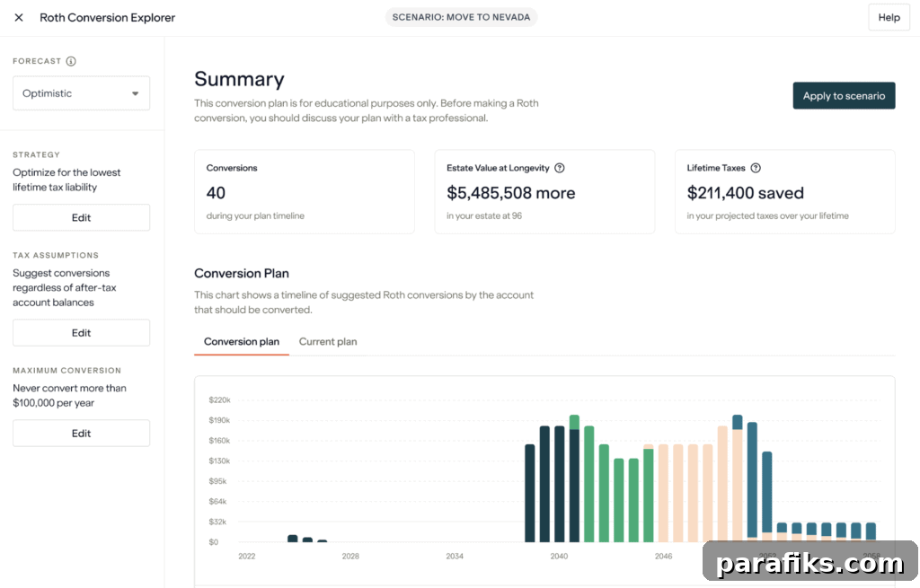Click the 2034 axis label
This screenshot has width=920, height=588.
[x=455, y=556]
